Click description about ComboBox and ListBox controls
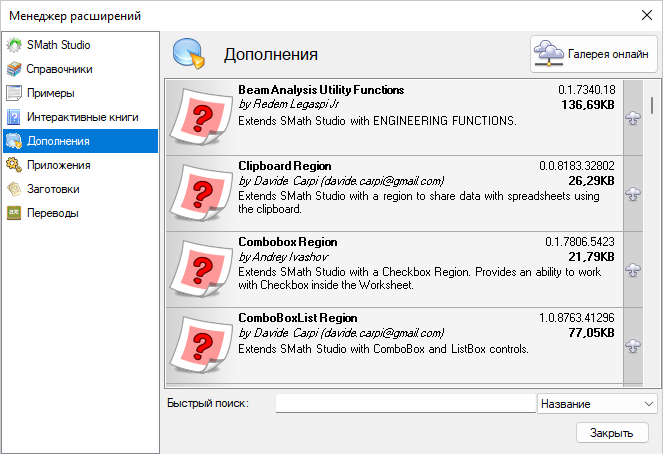This screenshot has height=454, width=663. 383,349
